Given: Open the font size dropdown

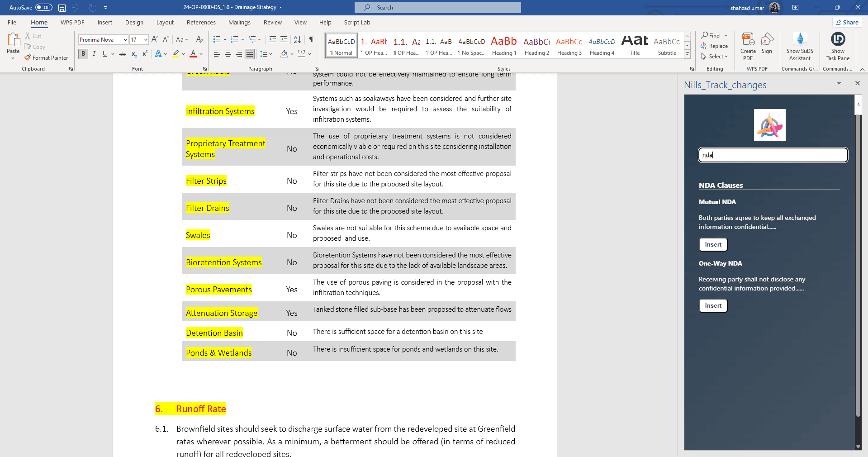Looking at the screenshot, I should coord(146,40).
